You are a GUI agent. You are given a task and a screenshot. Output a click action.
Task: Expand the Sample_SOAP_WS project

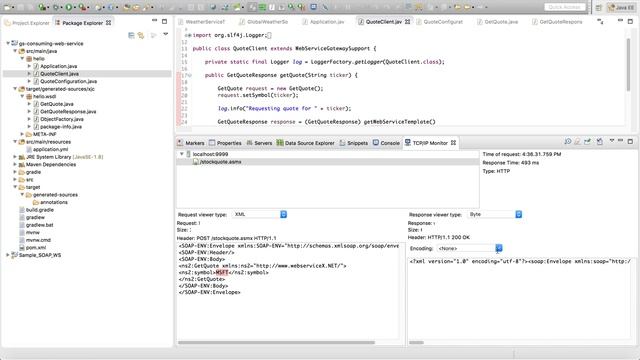tap(8, 255)
